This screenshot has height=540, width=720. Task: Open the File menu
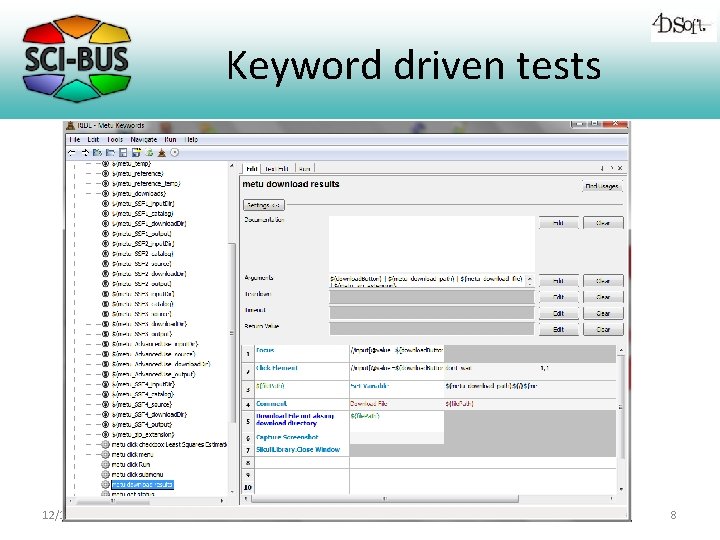[75, 140]
